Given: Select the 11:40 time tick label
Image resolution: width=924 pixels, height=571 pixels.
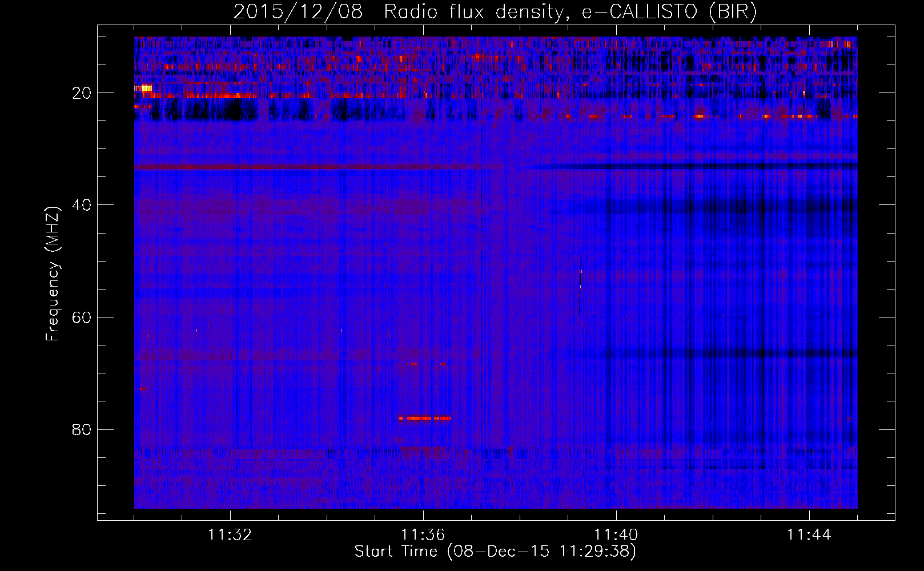Looking at the screenshot, I should click(x=616, y=535).
